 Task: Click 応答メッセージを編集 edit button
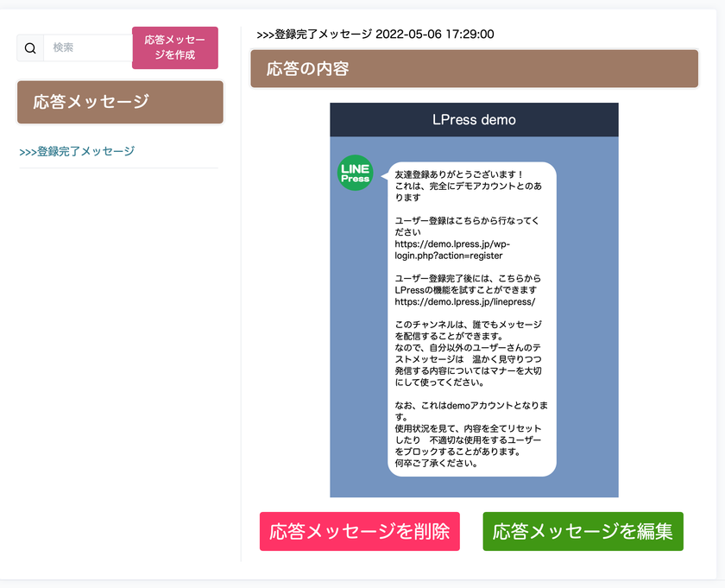coord(583,531)
